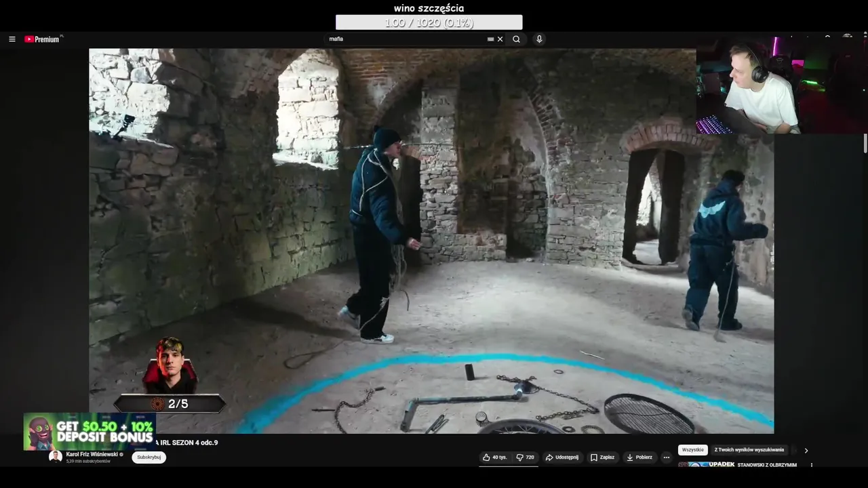Go to YouTube Premium home logo

(43, 39)
